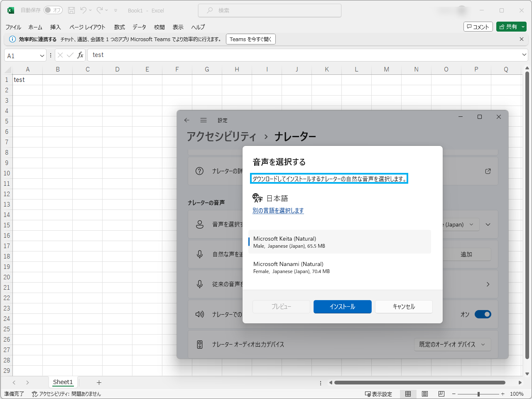Switch to the データ ribbon tab
The image size is (532, 399).
point(139,27)
